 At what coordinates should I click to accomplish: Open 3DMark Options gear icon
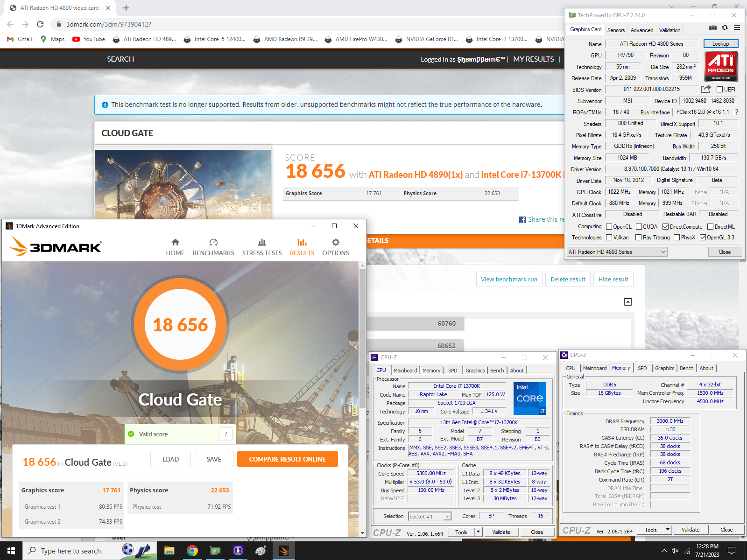336,242
